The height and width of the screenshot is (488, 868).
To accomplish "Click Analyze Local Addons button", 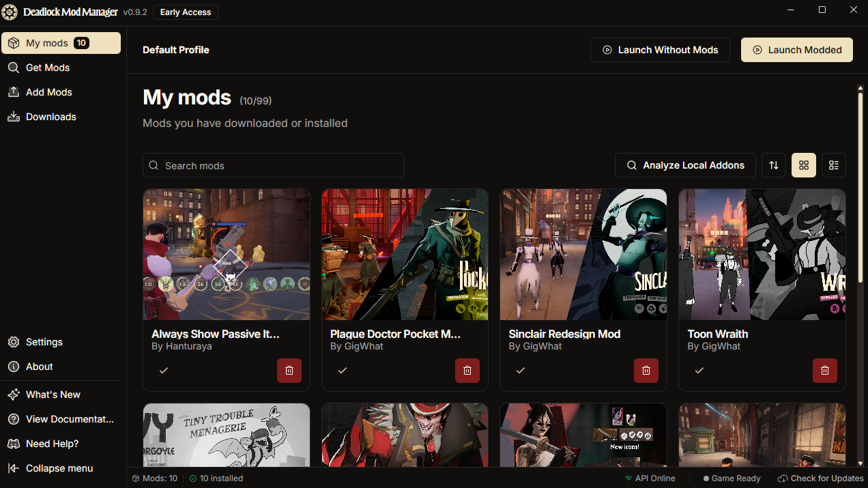I will pos(685,165).
